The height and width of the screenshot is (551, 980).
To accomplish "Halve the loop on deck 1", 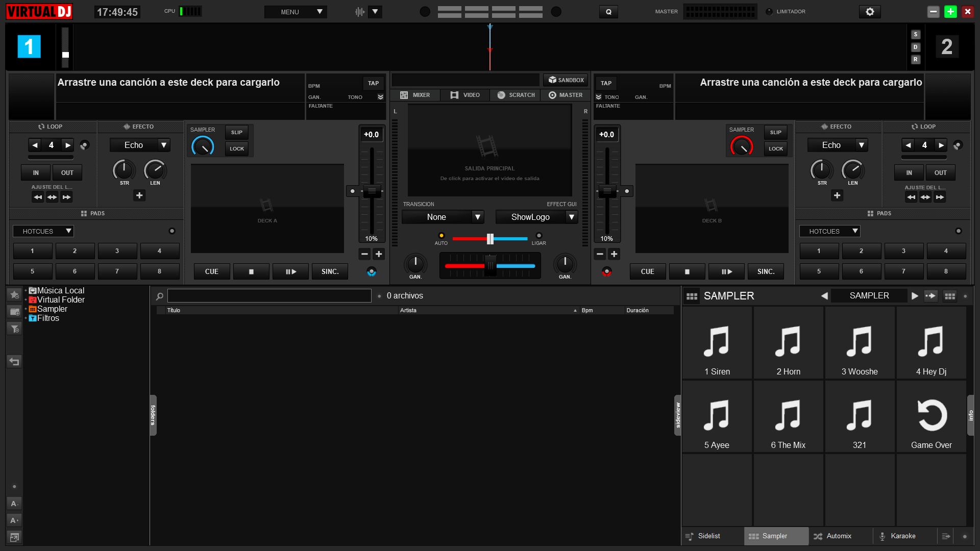I will tap(35, 145).
